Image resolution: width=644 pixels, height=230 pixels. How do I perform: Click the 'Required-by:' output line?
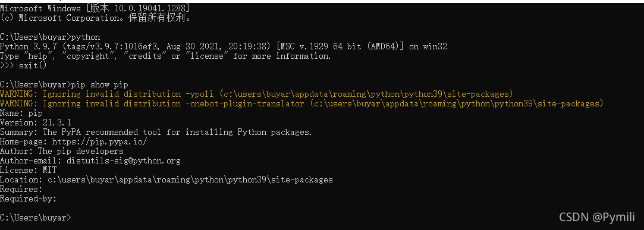(x=29, y=199)
